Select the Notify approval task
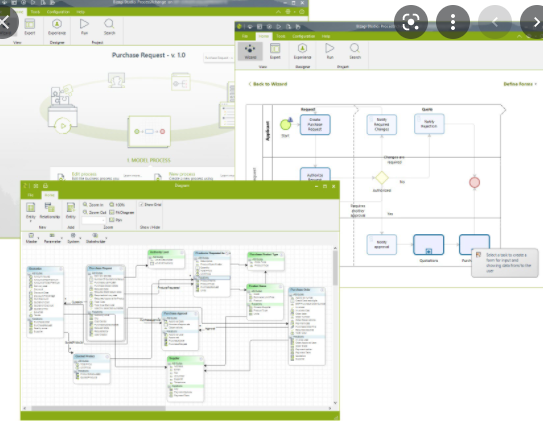The height and width of the screenshot is (421, 543). (382, 244)
